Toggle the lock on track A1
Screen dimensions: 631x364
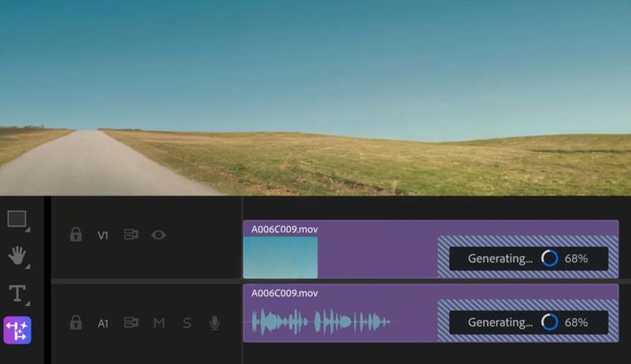(x=76, y=322)
